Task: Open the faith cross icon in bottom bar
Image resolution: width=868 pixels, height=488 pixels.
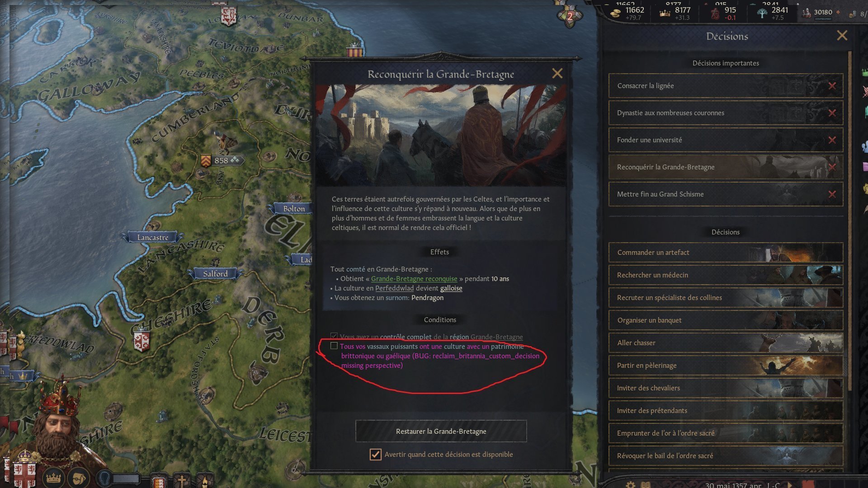Action: pyautogui.click(x=182, y=480)
